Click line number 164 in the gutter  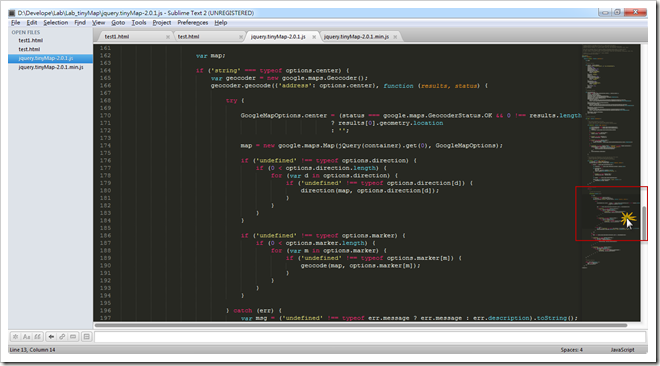click(x=105, y=71)
